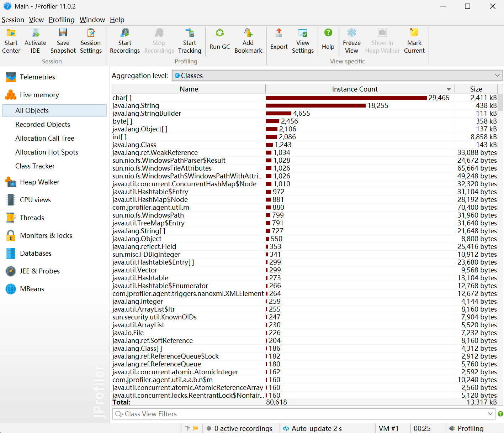The image size is (504, 433).
Task: Select java.lang.ref.WeakReference row
Action: pos(304,152)
